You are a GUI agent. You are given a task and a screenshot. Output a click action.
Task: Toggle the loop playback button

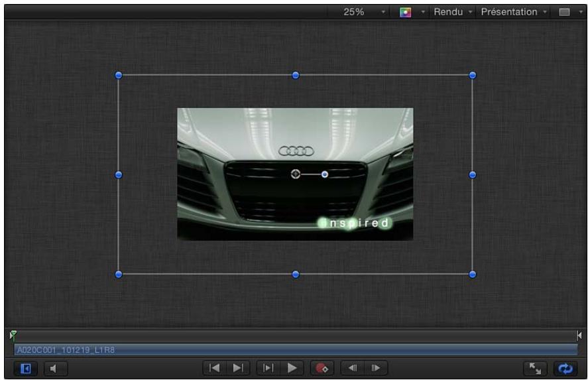point(565,368)
